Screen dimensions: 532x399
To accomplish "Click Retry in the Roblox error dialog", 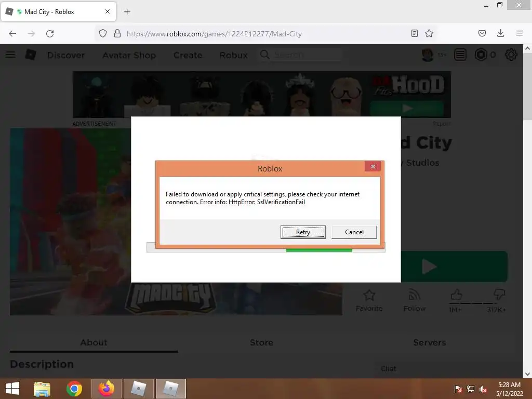I will (303, 232).
